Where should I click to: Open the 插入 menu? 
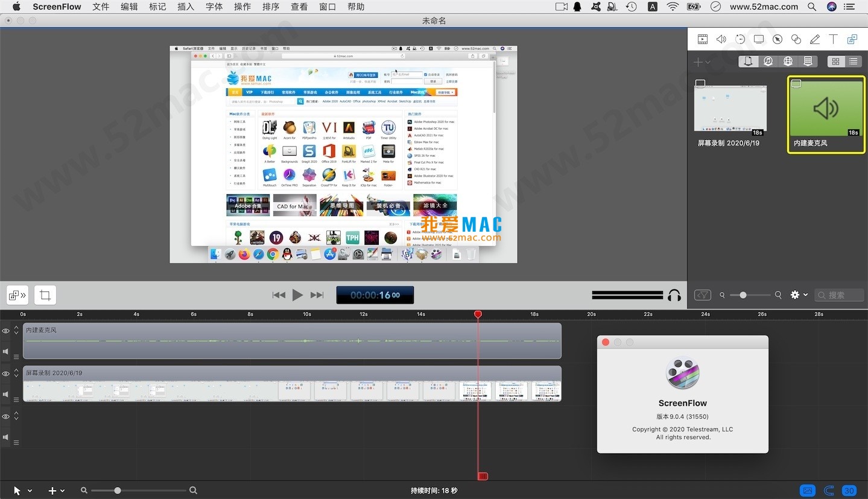click(x=186, y=7)
